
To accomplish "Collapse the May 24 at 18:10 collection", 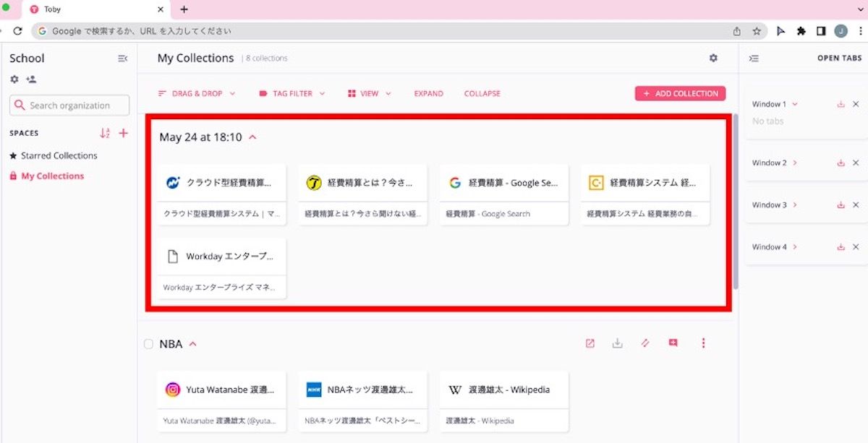I will (x=252, y=137).
